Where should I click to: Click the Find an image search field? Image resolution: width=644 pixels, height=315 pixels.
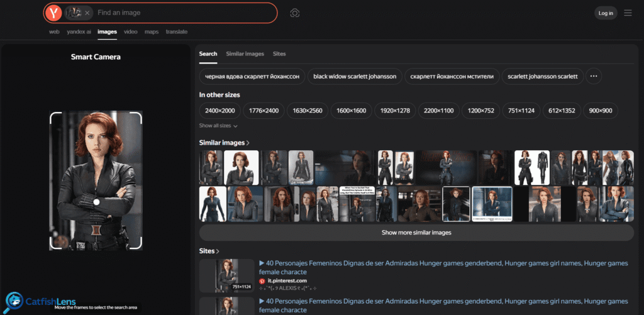(185, 13)
